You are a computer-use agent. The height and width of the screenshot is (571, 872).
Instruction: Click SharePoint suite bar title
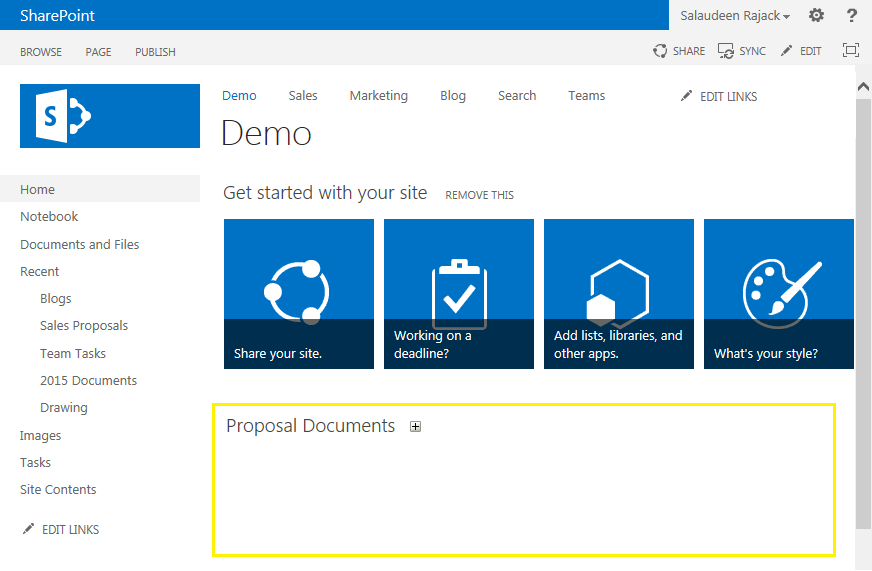click(57, 16)
